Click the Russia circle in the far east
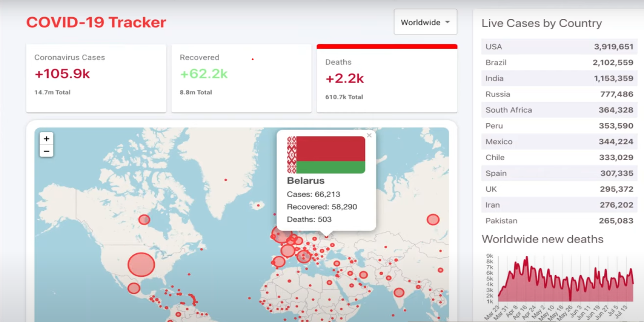 pos(433,220)
